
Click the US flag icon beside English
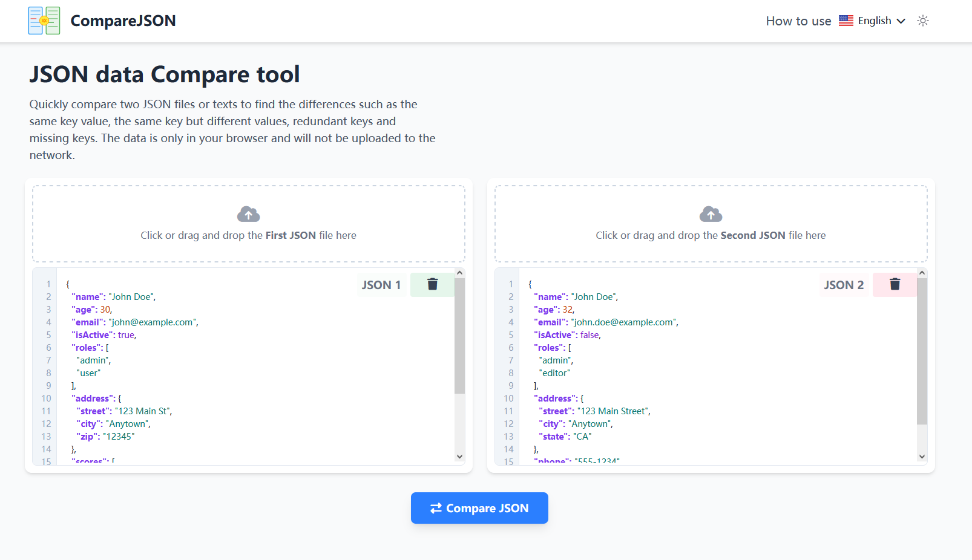click(x=846, y=20)
